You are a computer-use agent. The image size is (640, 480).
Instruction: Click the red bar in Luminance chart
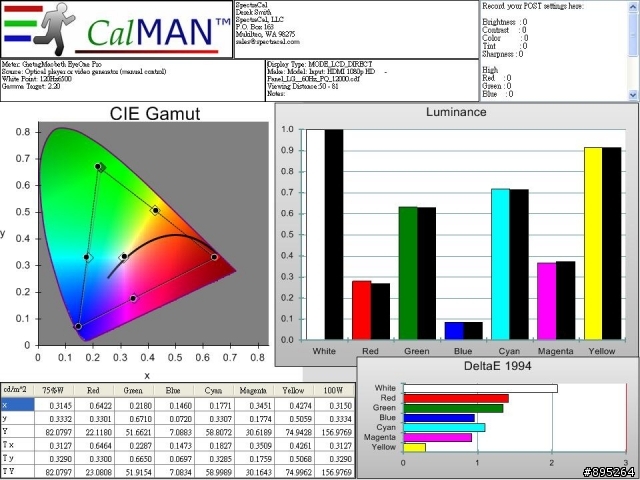pyautogui.click(x=362, y=310)
